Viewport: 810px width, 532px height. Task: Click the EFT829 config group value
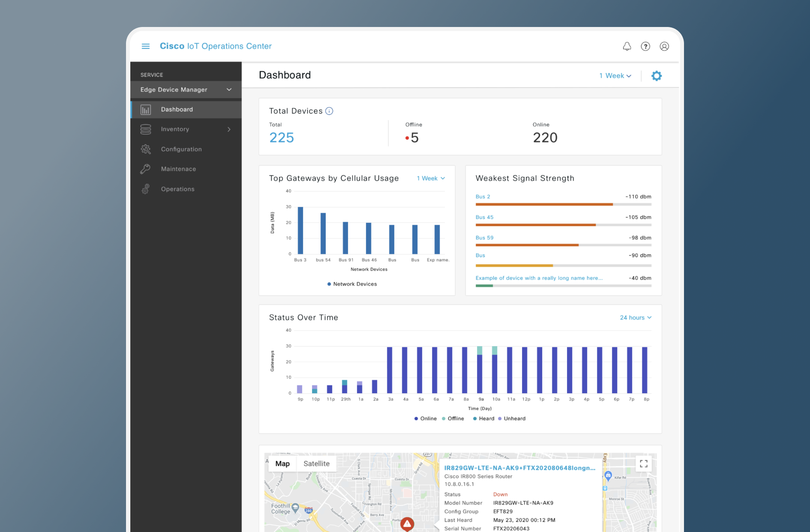pos(503,511)
